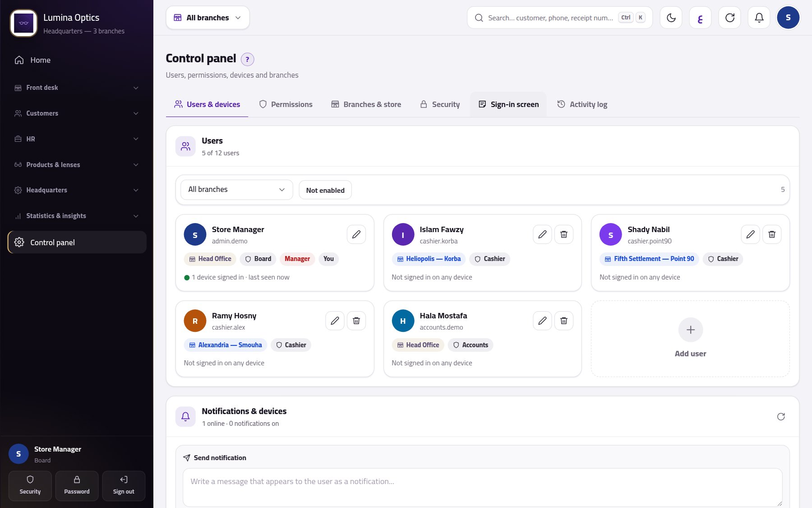Toggle dark mode with the moon icon
Image resolution: width=812 pixels, height=508 pixels.
(671, 18)
